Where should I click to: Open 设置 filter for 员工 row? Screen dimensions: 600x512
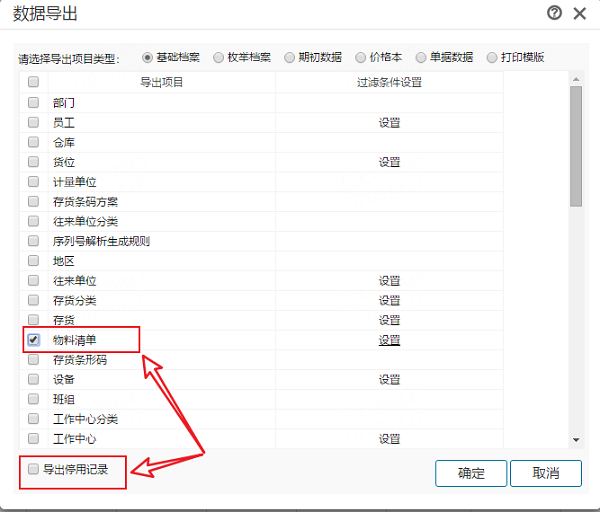[x=389, y=123]
